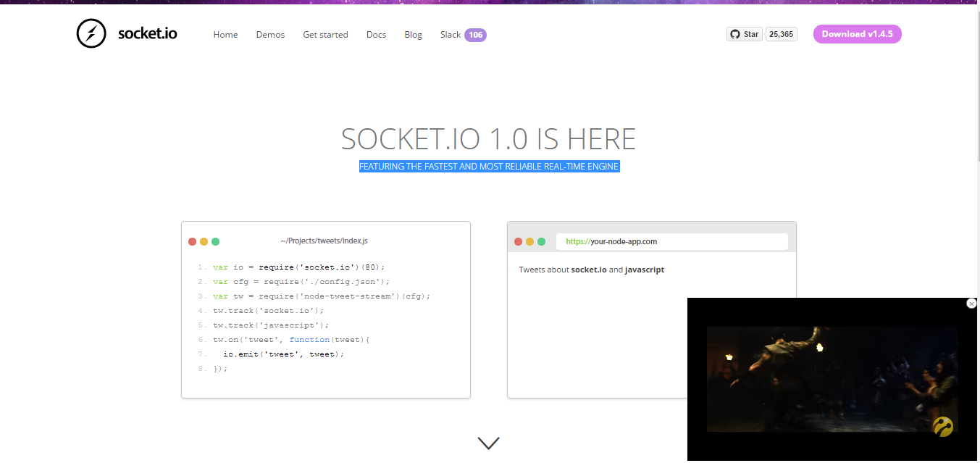Screen dimensions: 980x463
Task: Click the SOCKET.IO 1.0 IS HERE heading
Action: 488,139
